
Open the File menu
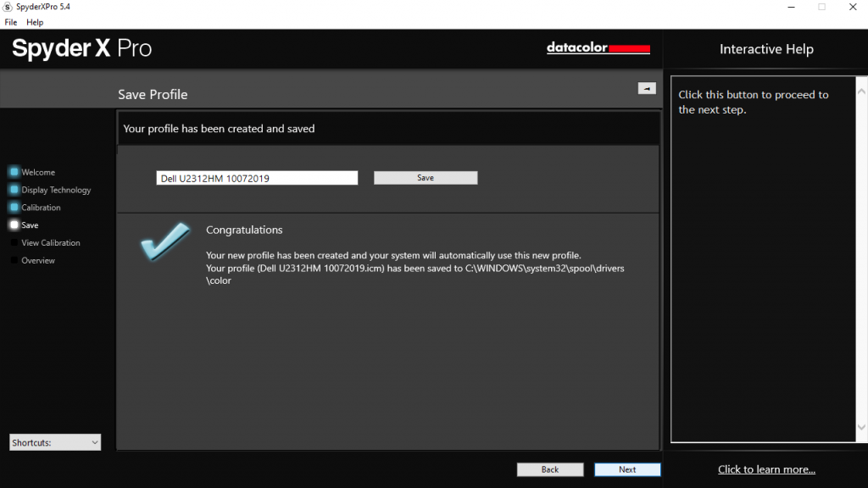coord(10,22)
